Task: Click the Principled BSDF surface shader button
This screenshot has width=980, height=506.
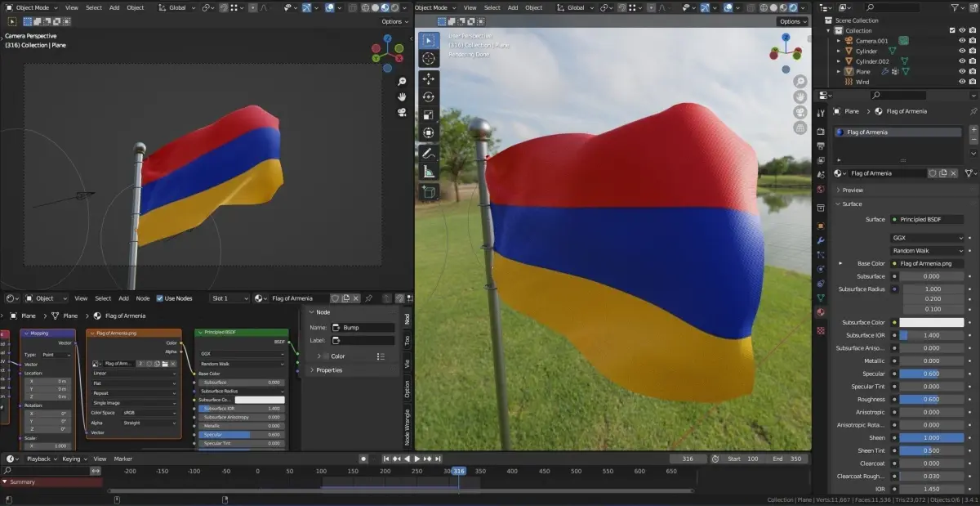Action: click(927, 219)
